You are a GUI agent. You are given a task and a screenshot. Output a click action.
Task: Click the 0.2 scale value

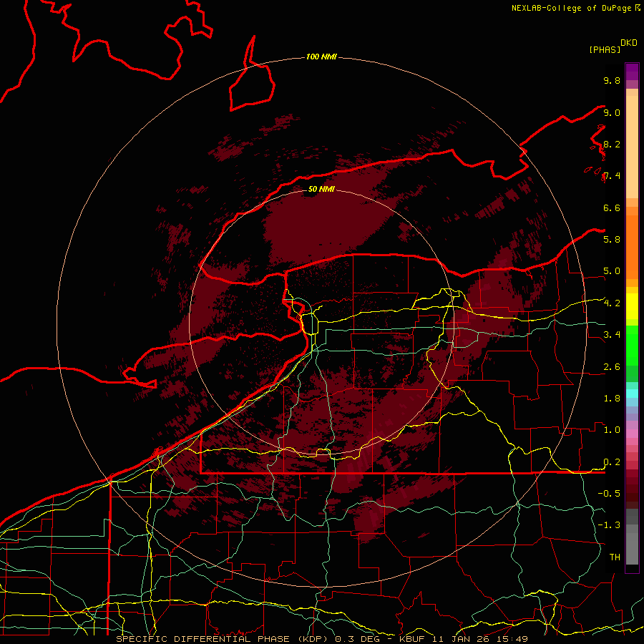click(x=612, y=462)
